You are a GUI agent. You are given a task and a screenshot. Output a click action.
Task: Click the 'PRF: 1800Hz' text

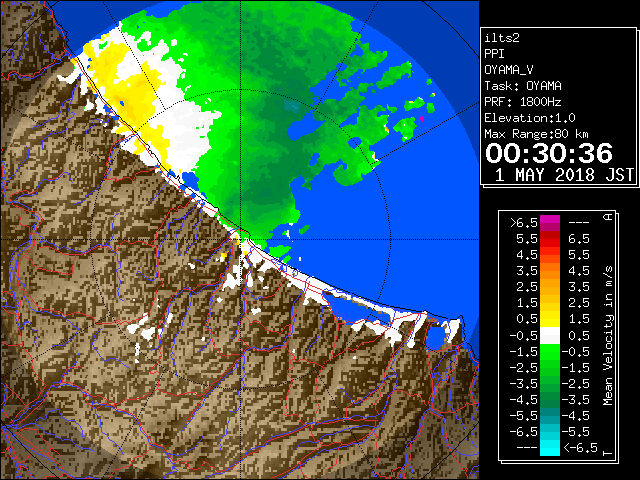(x=523, y=102)
